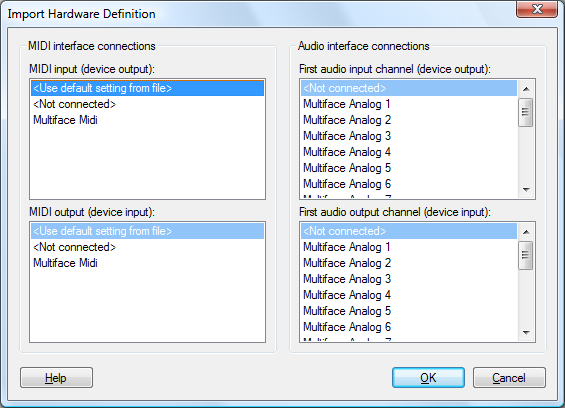Click the Cancel button
The height and width of the screenshot is (408, 565).
click(x=509, y=378)
